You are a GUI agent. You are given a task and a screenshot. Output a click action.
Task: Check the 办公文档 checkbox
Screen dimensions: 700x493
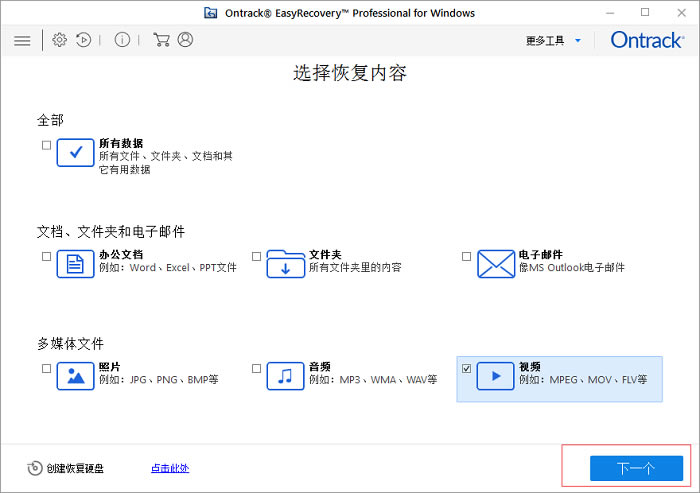pos(46,256)
